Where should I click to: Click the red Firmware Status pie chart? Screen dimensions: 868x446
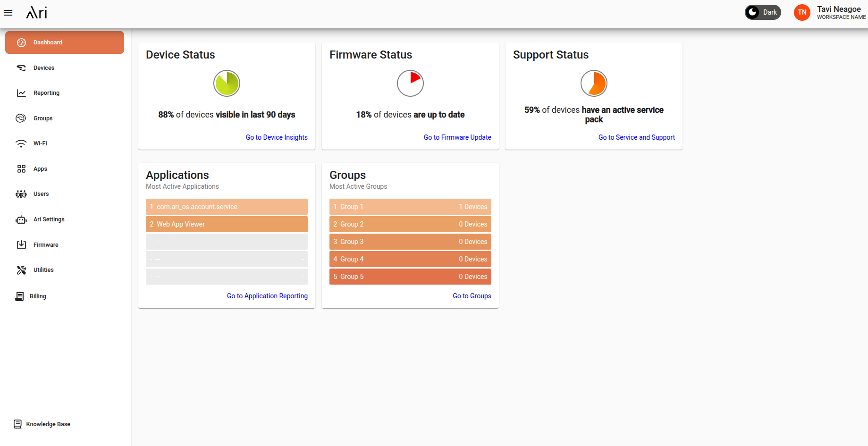(410, 84)
